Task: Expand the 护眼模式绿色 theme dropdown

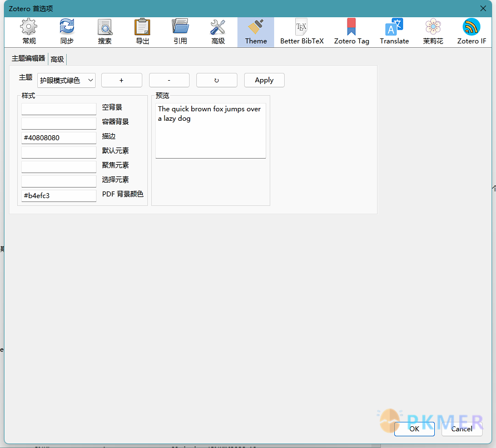Action: point(66,81)
